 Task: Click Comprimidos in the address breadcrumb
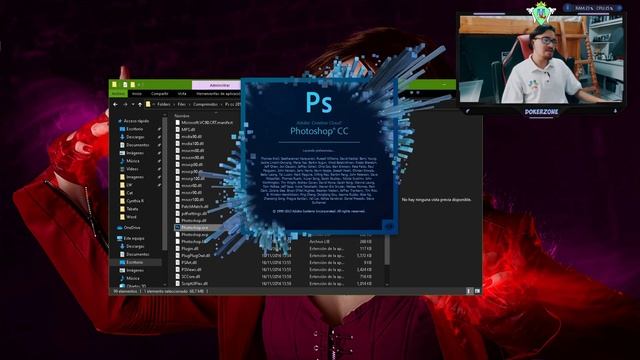[205, 104]
